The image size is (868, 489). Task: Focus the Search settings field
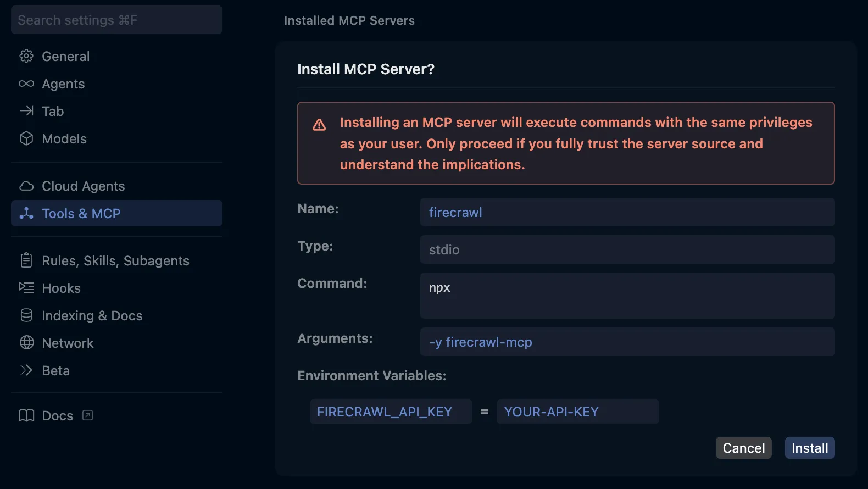tap(116, 20)
